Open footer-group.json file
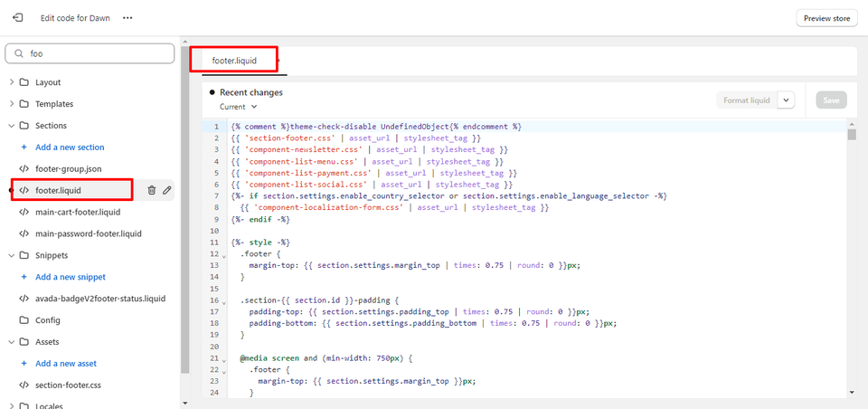The height and width of the screenshot is (409, 868). point(68,168)
